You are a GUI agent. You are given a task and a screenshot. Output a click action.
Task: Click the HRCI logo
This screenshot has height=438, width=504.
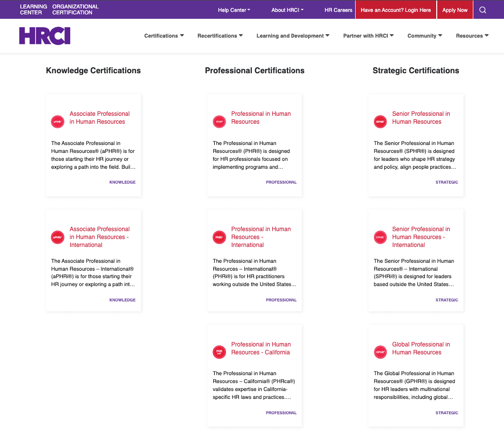coord(45,36)
